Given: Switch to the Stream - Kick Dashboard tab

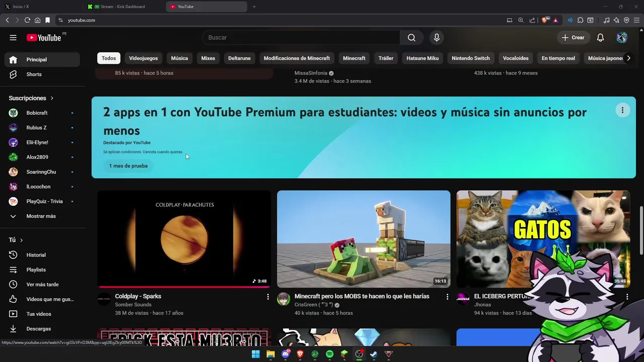Looking at the screenshot, I should click(123, 7).
